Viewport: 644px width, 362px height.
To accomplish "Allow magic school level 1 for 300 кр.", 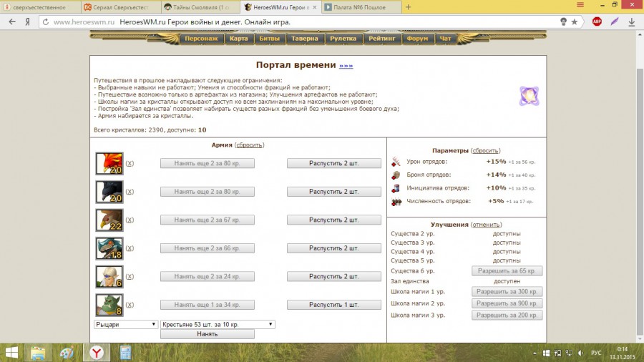I will (507, 292).
